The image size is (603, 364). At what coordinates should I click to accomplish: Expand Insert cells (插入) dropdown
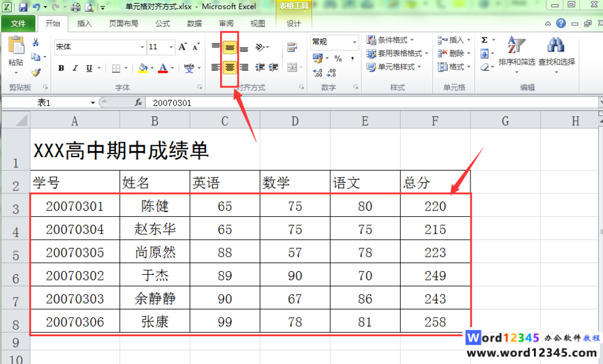469,40
